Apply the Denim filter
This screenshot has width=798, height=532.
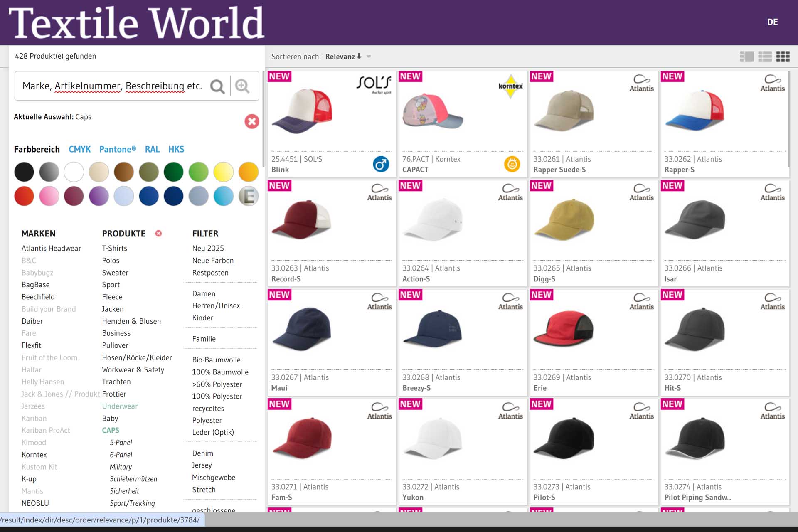pos(202,453)
